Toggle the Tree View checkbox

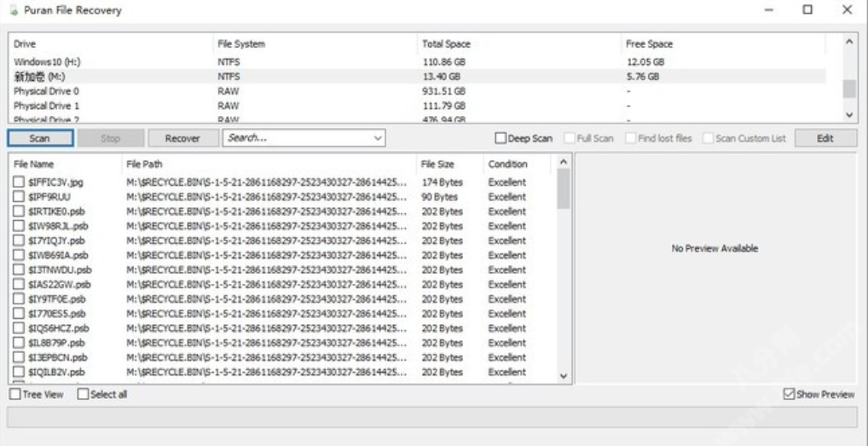pos(15,395)
